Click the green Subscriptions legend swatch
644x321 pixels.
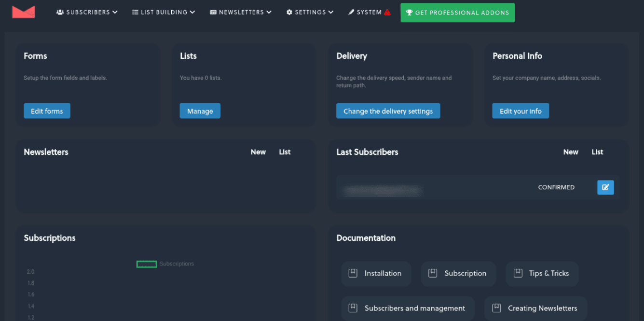pyautogui.click(x=147, y=264)
